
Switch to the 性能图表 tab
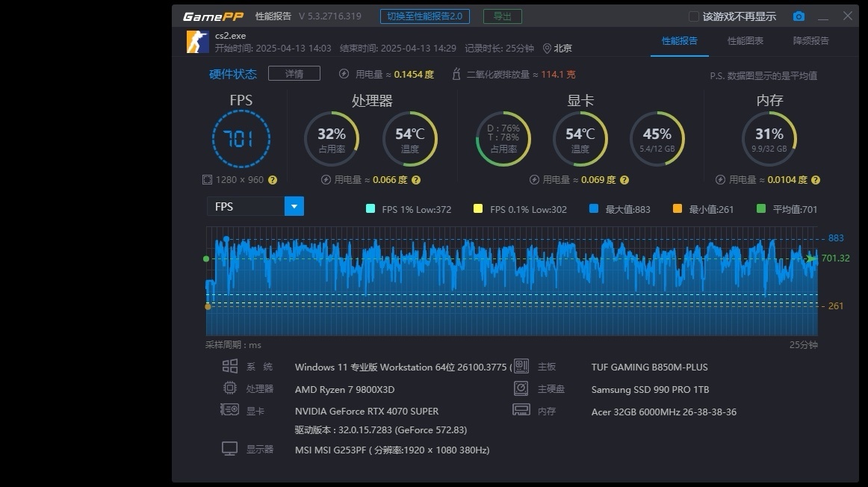point(745,41)
